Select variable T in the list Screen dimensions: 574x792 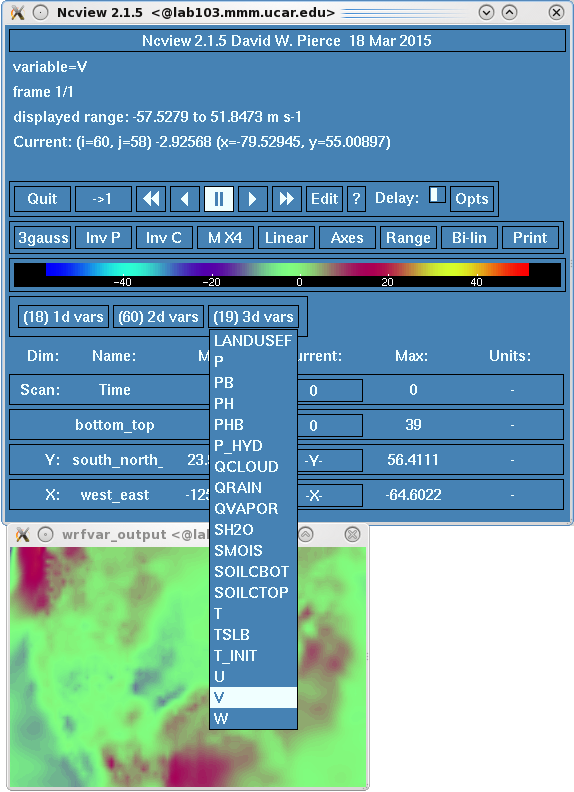click(x=253, y=614)
